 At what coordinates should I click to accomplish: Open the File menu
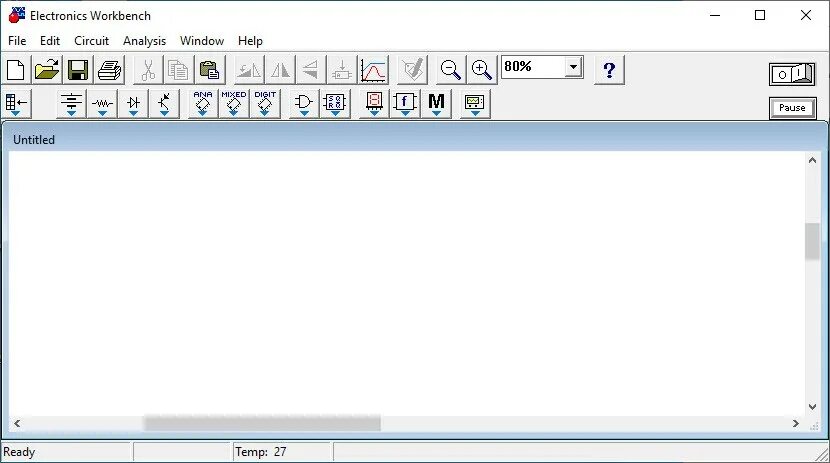tap(17, 41)
